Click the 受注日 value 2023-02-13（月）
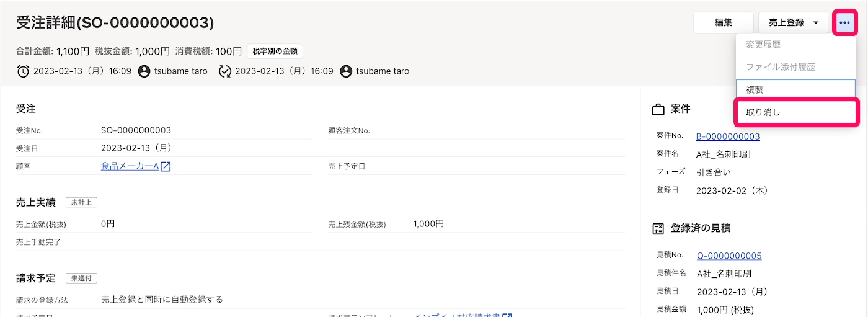868x317 pixels. pos(136,148)
